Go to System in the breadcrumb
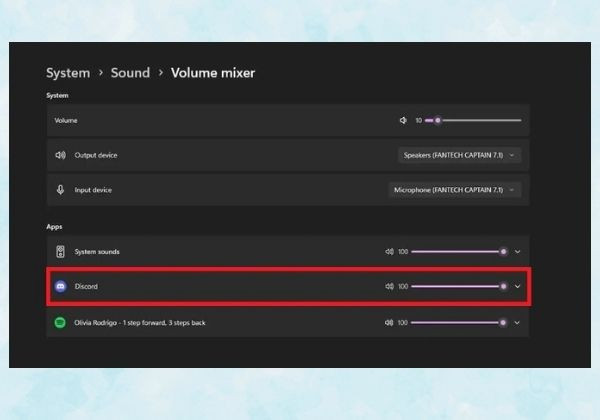Viewport: 600px width, 420px height. (x=68, y=73)
